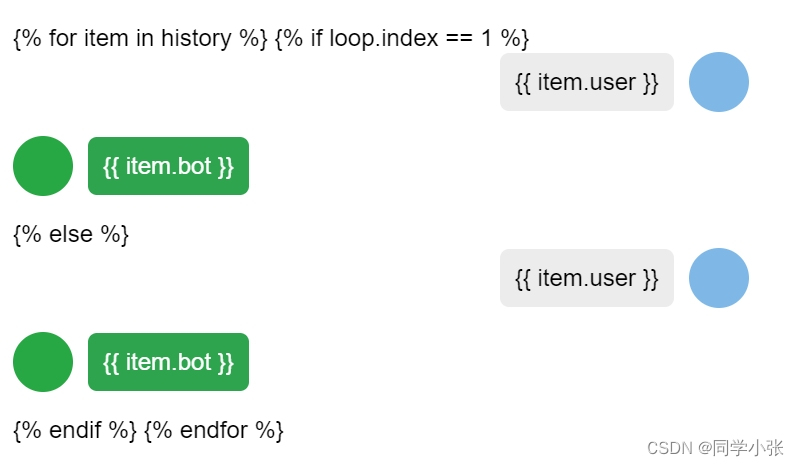Click the 'for item in history' template tag
The image size is (799, 466).
[x=140, y=39]
